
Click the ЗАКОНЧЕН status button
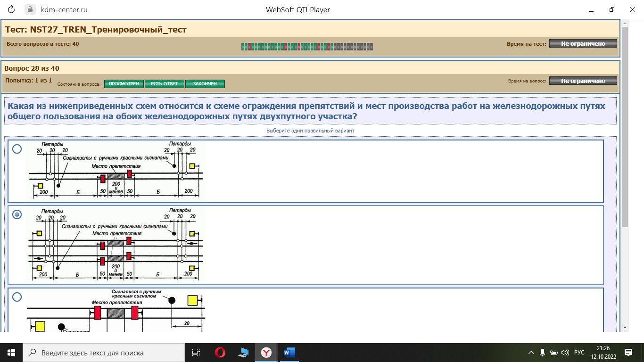(205, 84)
